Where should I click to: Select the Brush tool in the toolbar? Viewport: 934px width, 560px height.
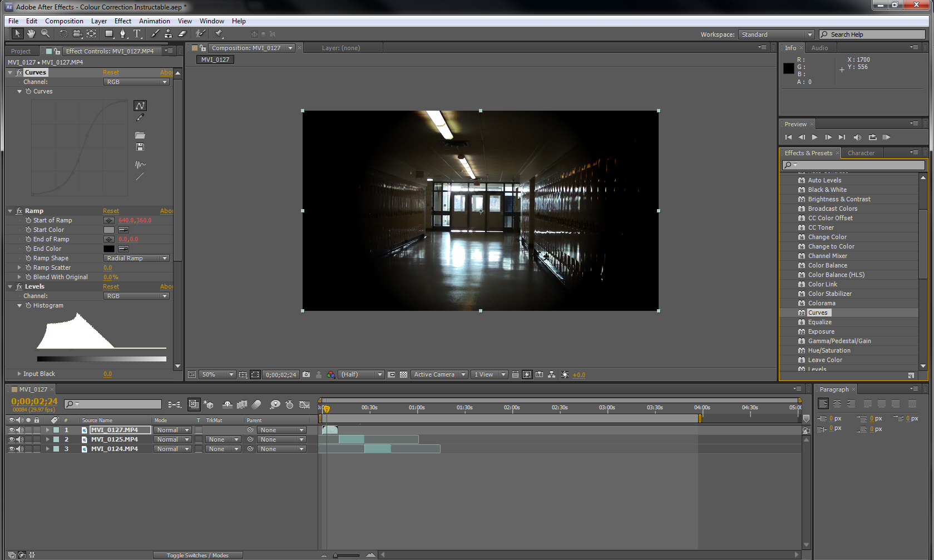(x=155, y=34)
